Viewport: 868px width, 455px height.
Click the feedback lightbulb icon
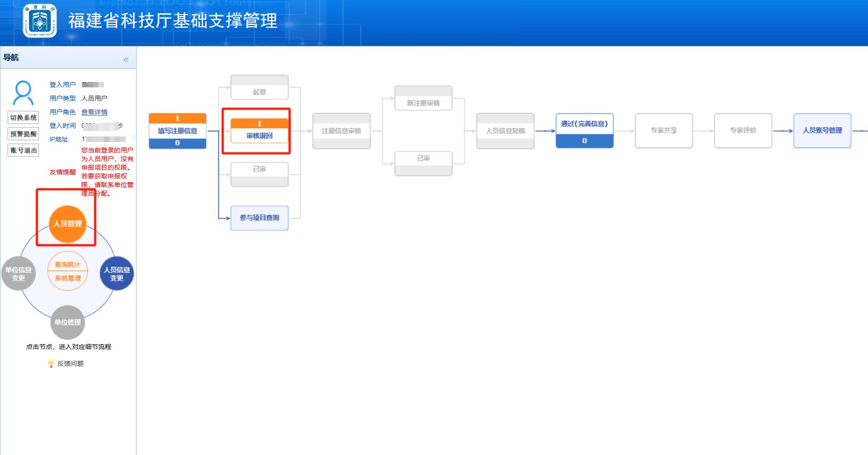coord(51,364)
